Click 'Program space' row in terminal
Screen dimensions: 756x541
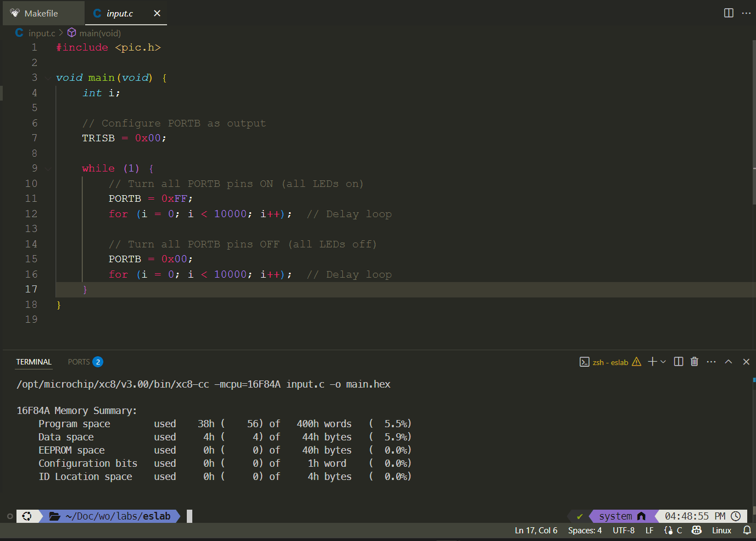click(225, 424)
